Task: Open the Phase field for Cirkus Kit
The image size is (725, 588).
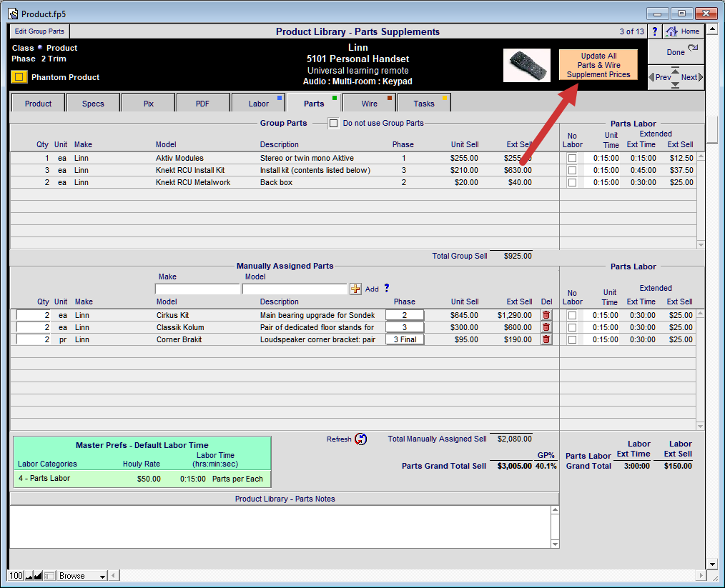Action: click(405, 315)
